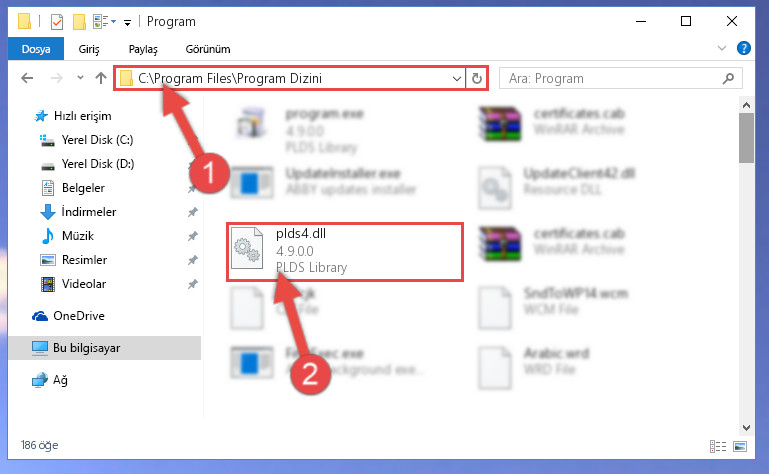Viewport: 769px width, 474px height.
Task: Click the Properties quick access icon
Action: (x=57, y=22)
